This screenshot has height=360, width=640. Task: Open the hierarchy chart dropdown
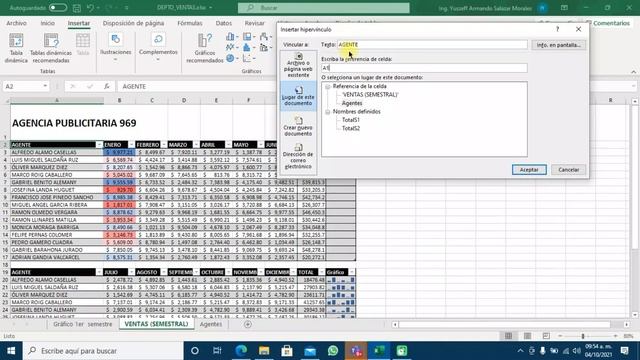pos(249,38)
